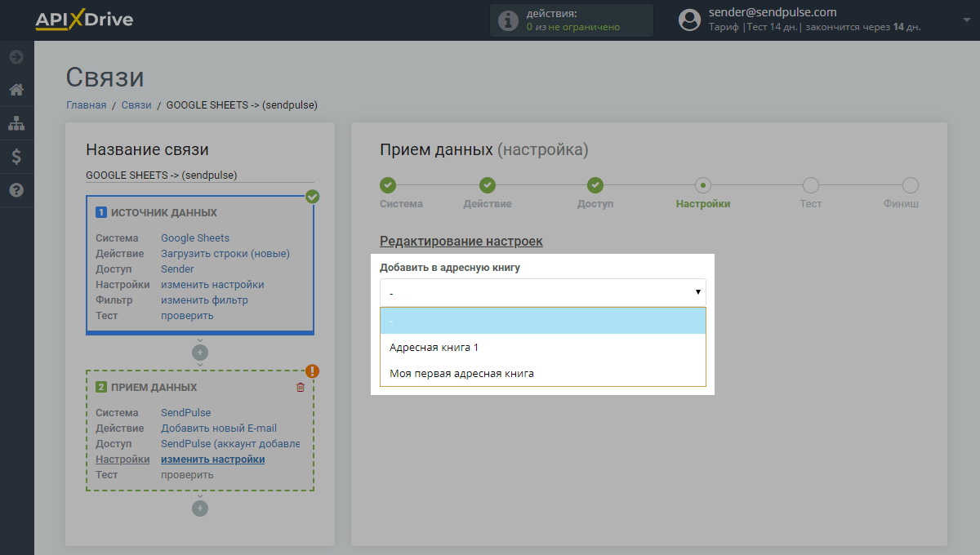Viewport: 980px width, 555px height.
Task: Jump to the Тест step circle
Action: pos(811,185)
